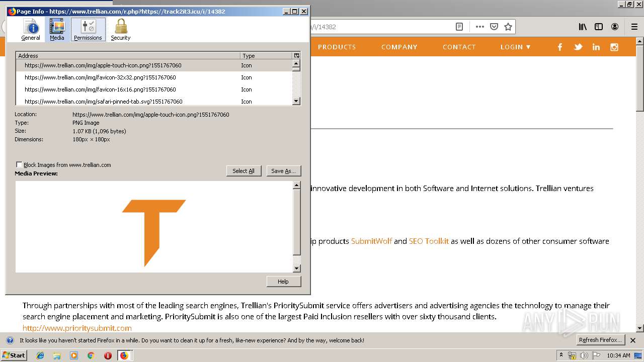Click the Action Center flag tray icon
This screenshot has height=362, width=644.
tap(596, 355)
